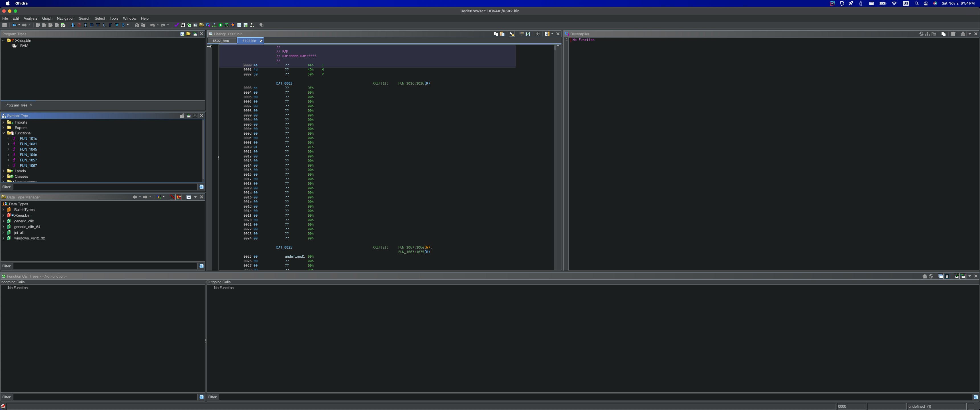Viewport: 980px width, 410px height.
Task: Select FUN_1057 in Symbol Tree
Action: click(x=28, y=160)
